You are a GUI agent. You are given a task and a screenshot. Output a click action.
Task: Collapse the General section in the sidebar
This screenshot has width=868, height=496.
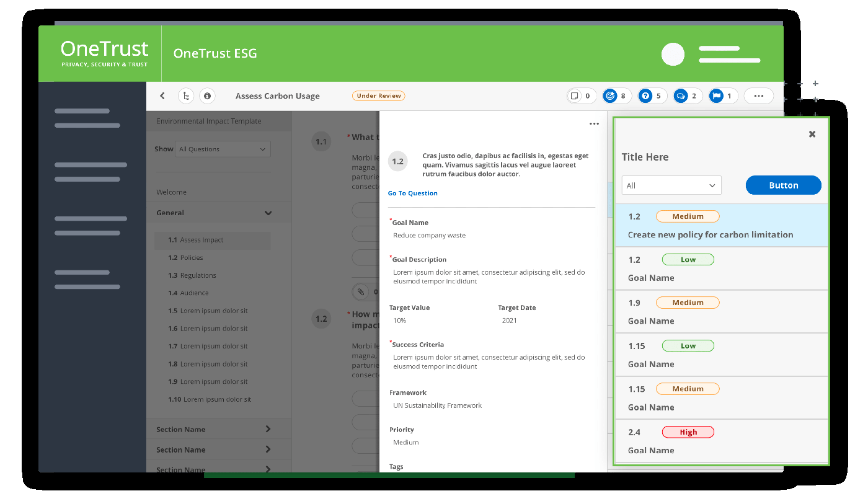268,213
